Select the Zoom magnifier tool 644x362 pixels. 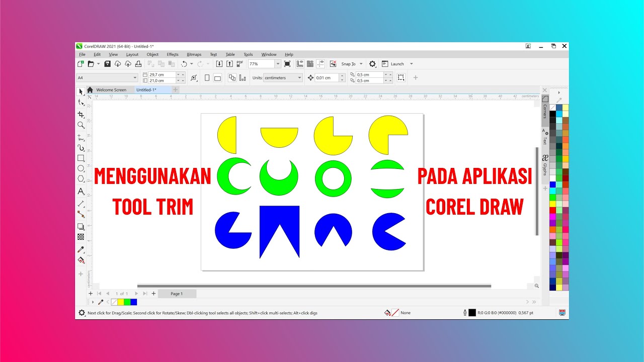[80, 125]
